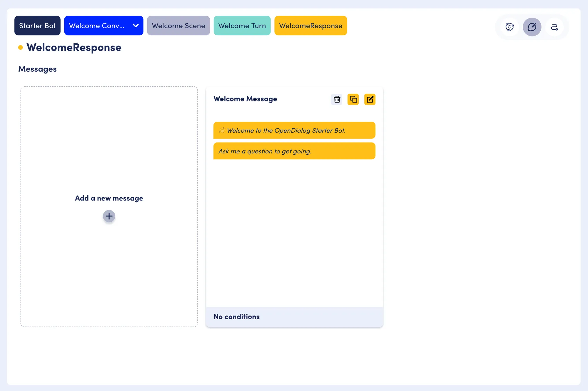The width and height of the screenshot is (588, 391).
Task: Select 'Ask me a question to get going.' message
Action: tap(294, 151)
